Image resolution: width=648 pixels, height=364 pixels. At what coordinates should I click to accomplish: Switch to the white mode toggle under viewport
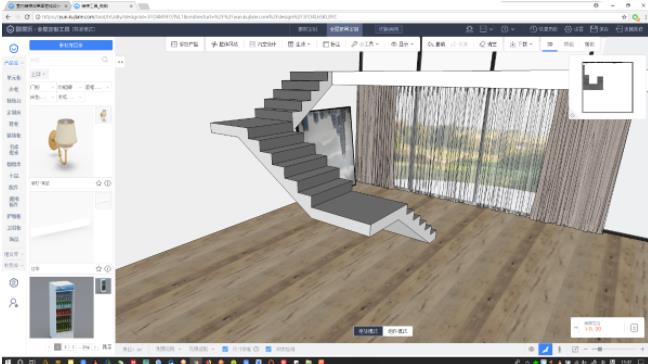(398, 331)
